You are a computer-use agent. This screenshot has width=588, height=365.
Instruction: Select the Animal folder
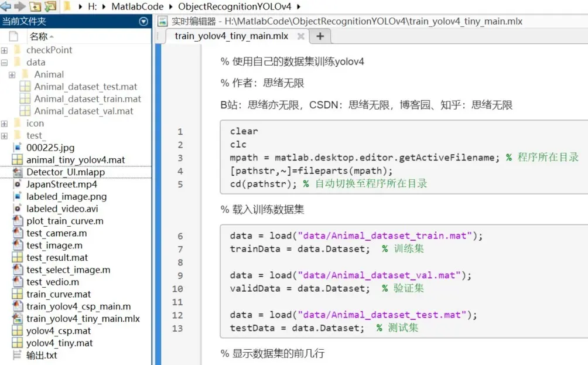49,74
